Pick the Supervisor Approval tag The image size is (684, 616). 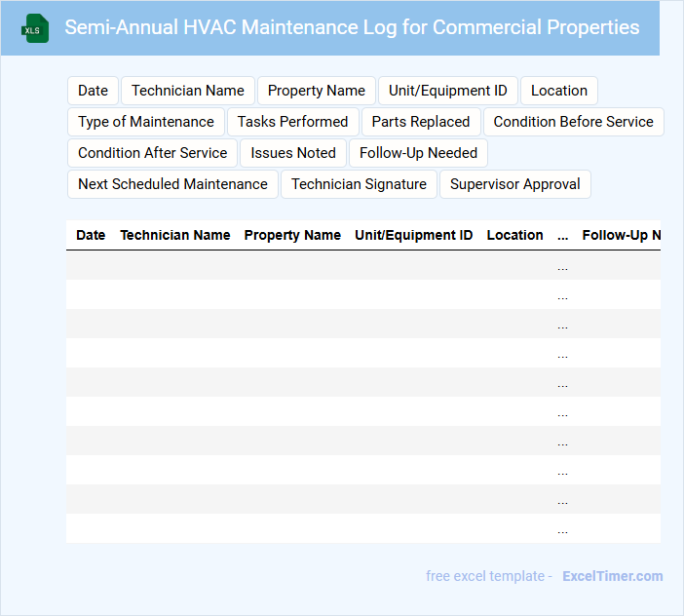pyautogui.click(x=514, y=184)
